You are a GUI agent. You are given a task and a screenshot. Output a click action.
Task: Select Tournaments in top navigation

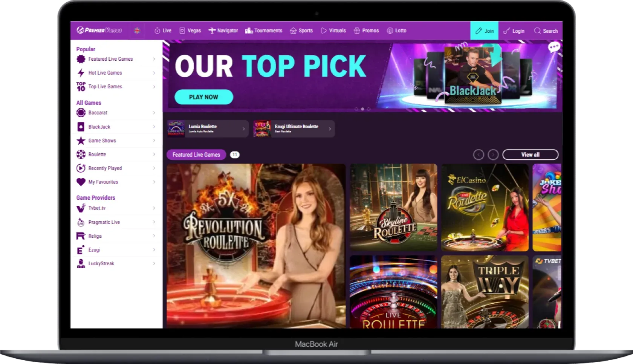point(263,31)
